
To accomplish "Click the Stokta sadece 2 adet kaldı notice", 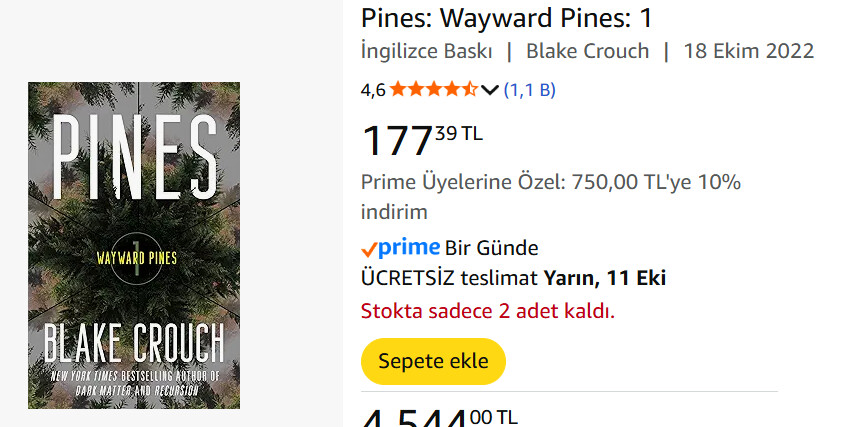I will tap(488, 311).
